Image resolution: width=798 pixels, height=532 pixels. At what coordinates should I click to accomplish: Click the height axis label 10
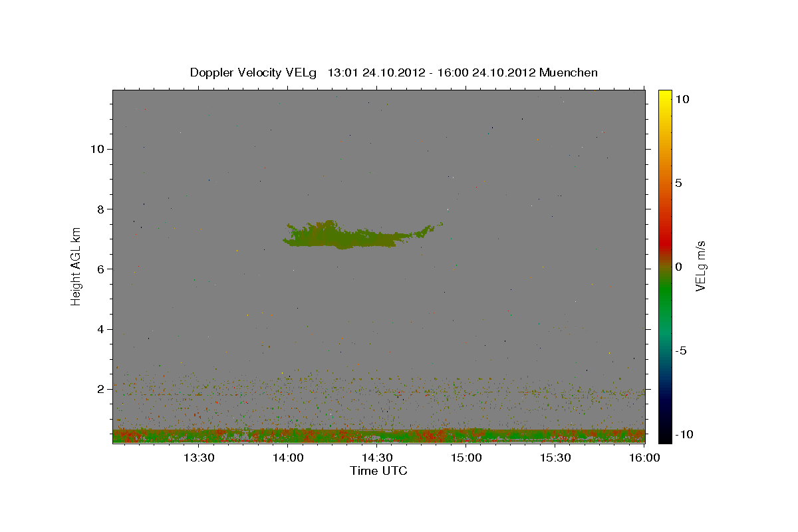(97, 149)
